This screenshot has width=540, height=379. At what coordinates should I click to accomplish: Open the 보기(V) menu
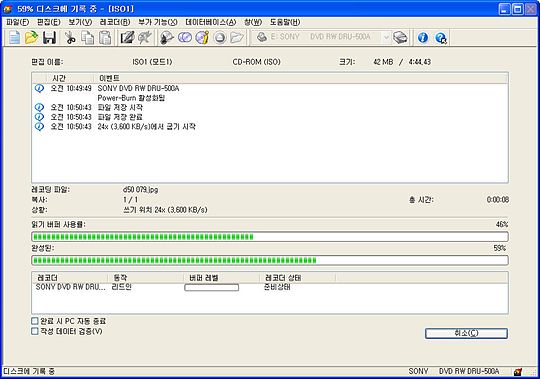pos(80,22)
